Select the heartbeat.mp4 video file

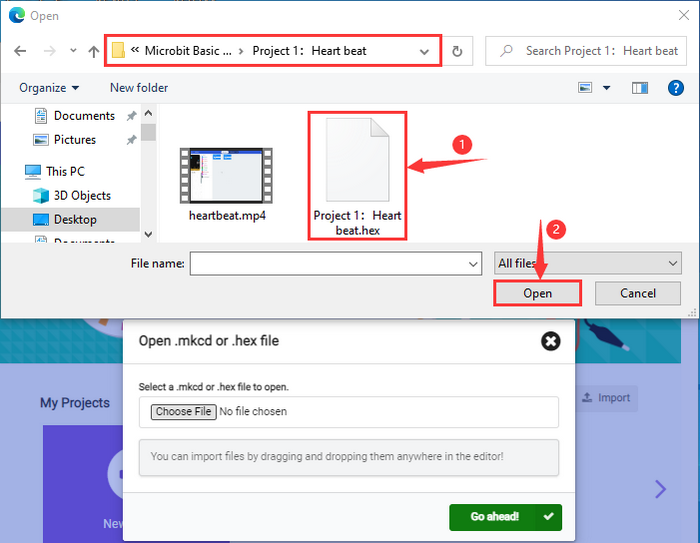pyautogui.click(x=227, y=184)
